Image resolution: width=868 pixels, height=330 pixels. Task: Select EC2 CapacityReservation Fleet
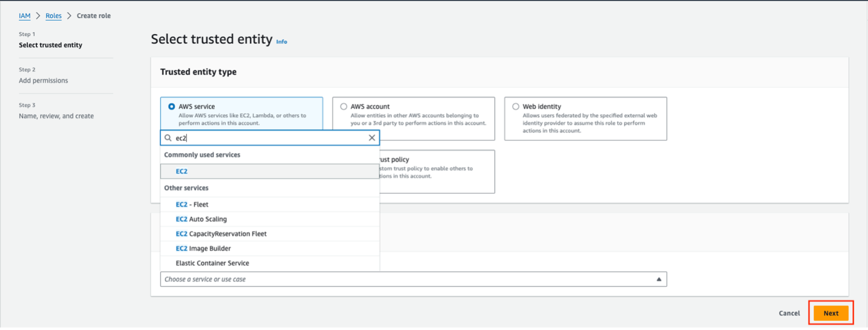pos(221,234)
